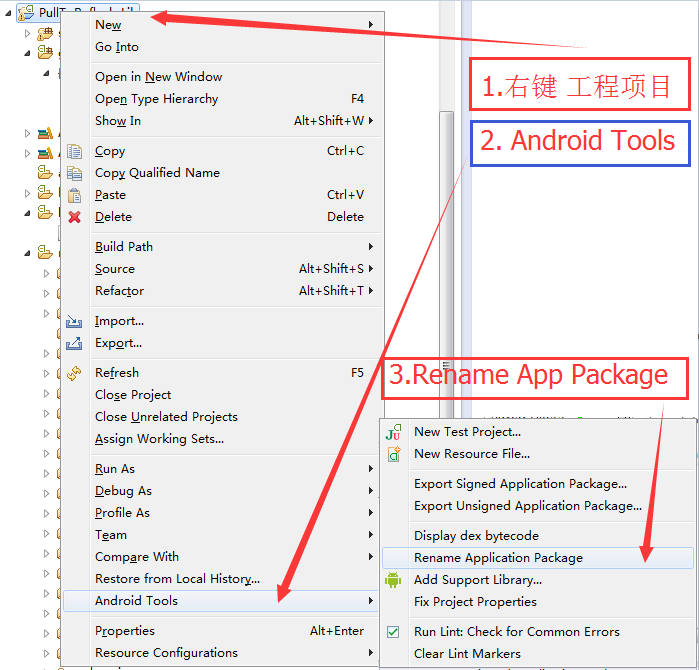Click the Paste clipboard icon
Viewport: 699px width, 670px height.
[74, 195]
